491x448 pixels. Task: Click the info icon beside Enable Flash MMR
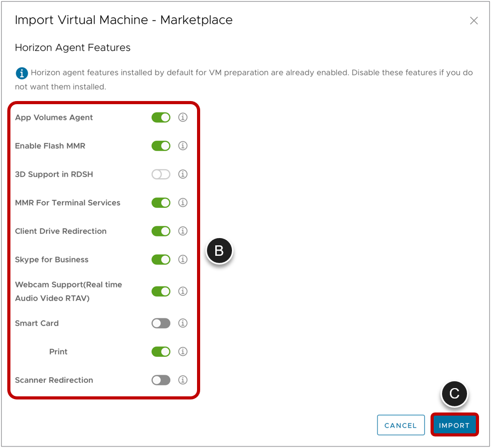click(182, 146)
